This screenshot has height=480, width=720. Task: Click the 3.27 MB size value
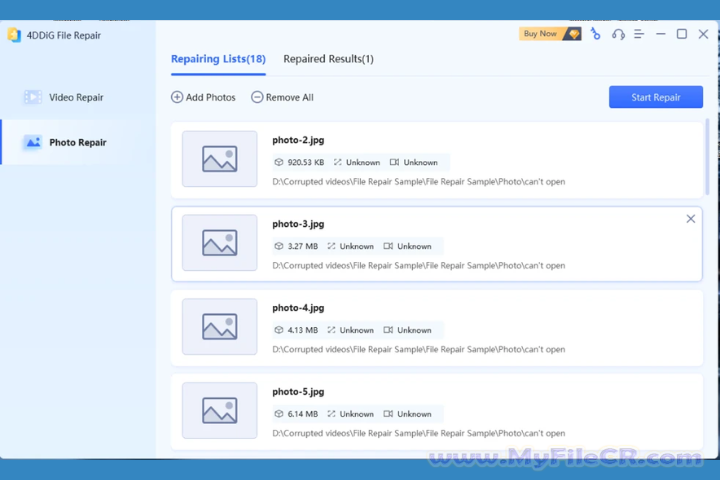[303, 246]
